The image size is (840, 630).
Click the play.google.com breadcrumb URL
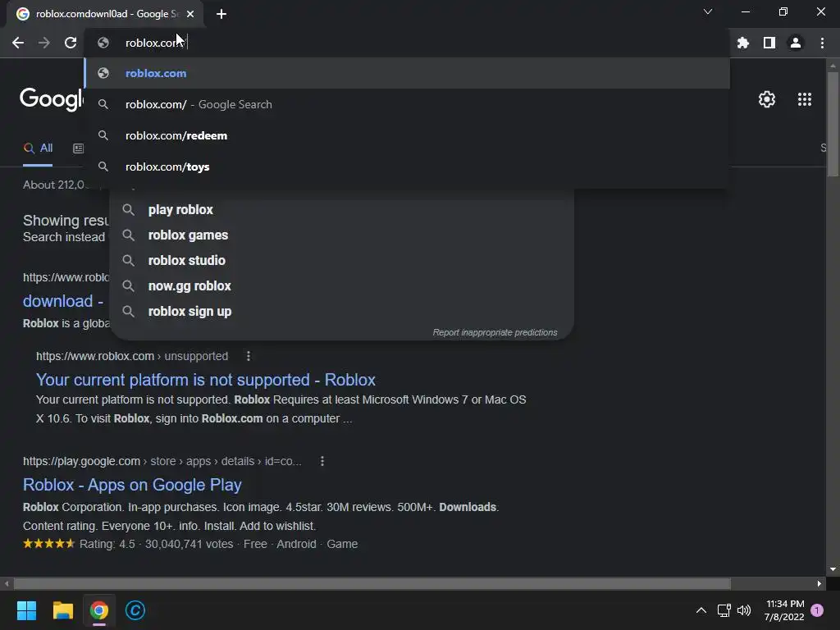pyautogui.click(x=162, y=461)
